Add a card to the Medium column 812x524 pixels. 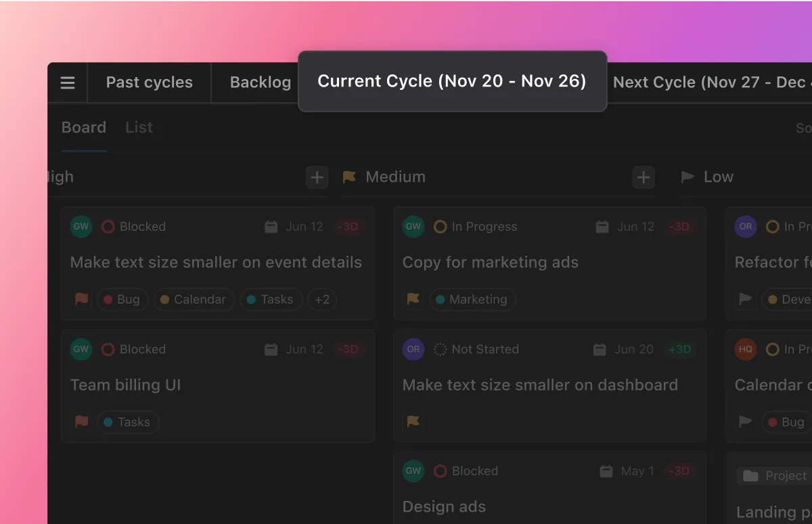[644, 177]
